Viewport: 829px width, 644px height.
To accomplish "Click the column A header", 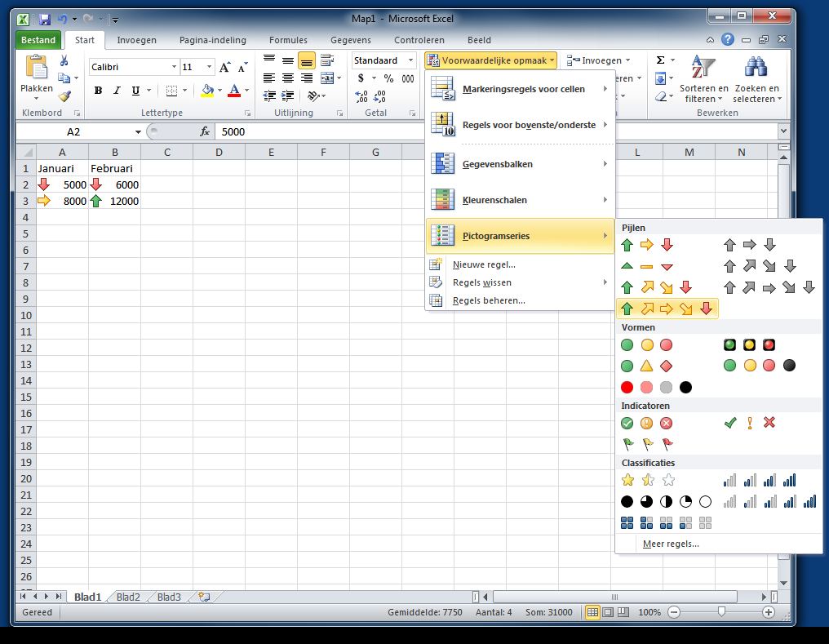I will (62, 153).
